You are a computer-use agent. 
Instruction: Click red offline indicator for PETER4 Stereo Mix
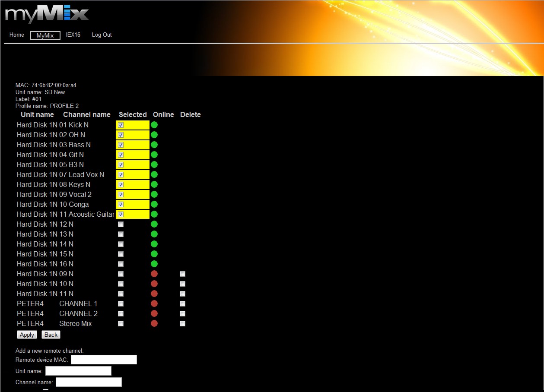(x=154, y=323)
